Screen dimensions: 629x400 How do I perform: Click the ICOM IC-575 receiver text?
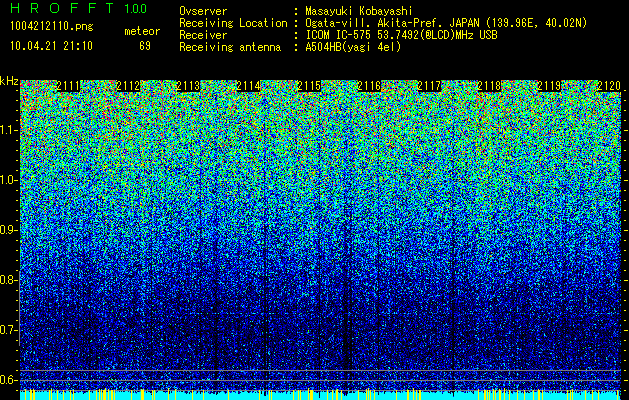pos(401,35)
